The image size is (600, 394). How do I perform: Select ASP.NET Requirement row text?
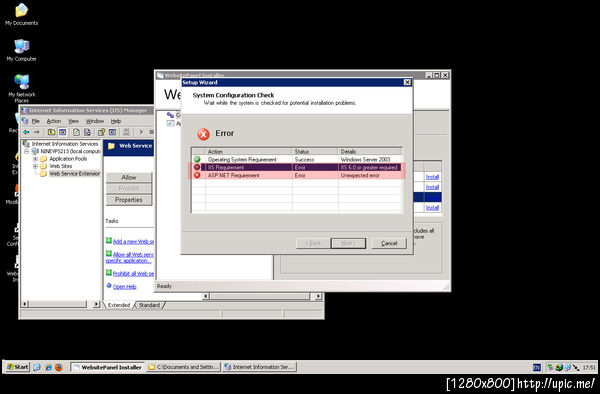click(233, 176)
